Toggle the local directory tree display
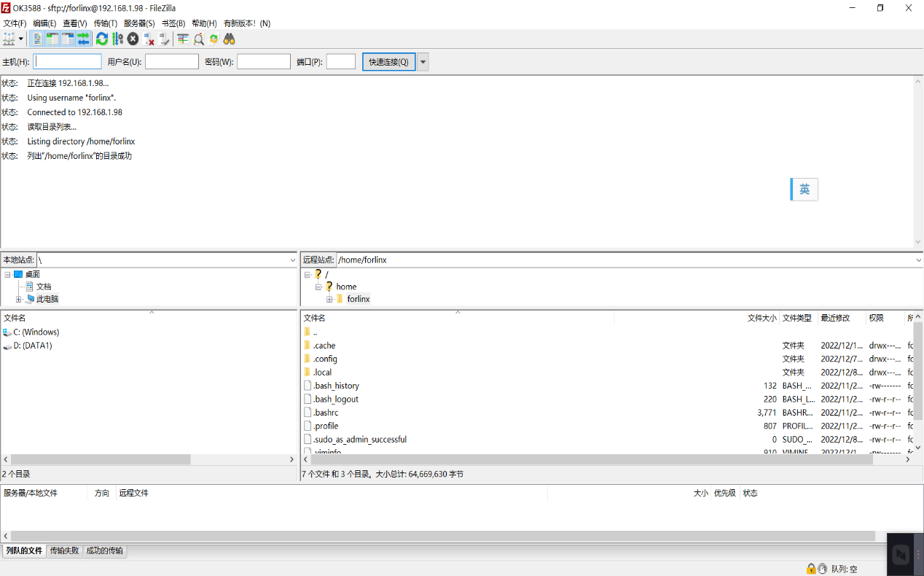The width and height of the screenshot is (924, 576). pyautogui.click(x=52, y=39)
